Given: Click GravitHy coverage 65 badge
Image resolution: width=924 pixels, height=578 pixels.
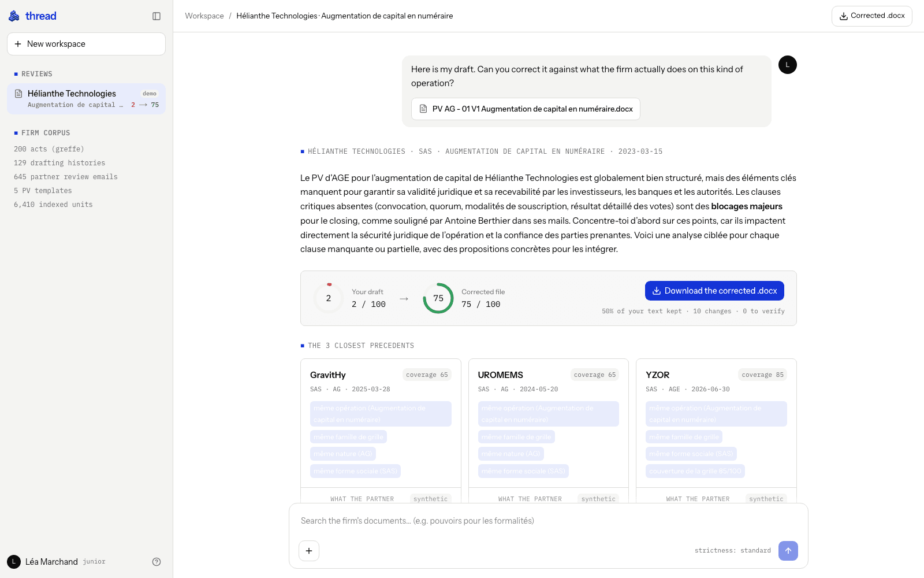Looking at the screenshot, I should point(427,375).
